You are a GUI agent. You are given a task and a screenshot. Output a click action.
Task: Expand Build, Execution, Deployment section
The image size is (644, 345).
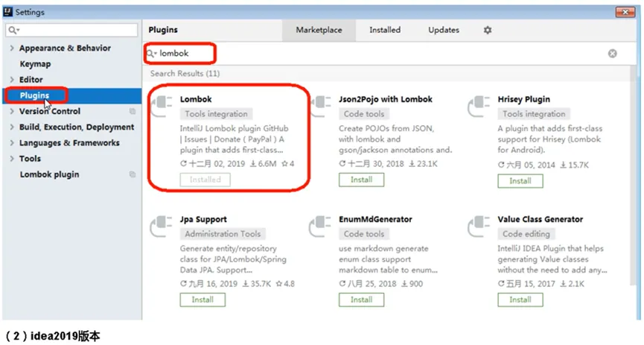pos(11,127)
